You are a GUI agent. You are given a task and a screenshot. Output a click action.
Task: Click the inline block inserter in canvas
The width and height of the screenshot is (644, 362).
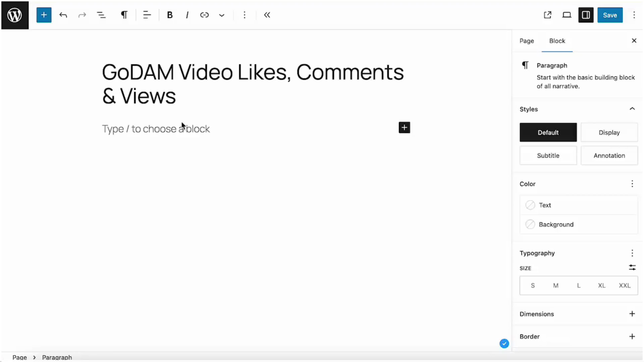tap(404, 127)
